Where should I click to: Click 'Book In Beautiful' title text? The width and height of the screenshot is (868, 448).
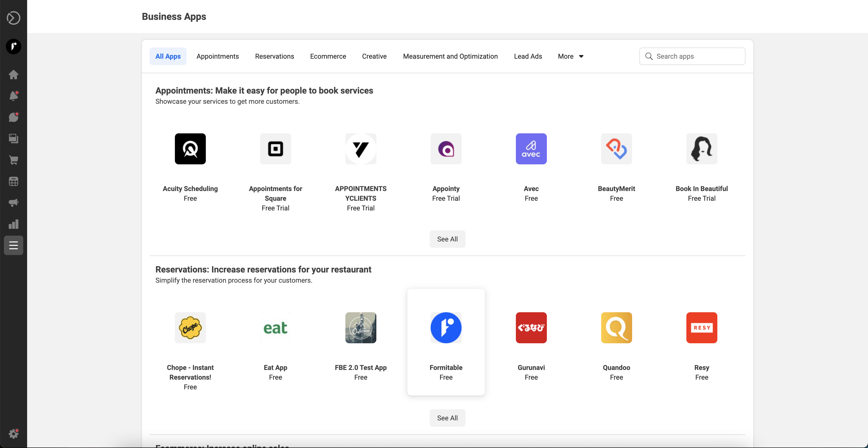702,189
